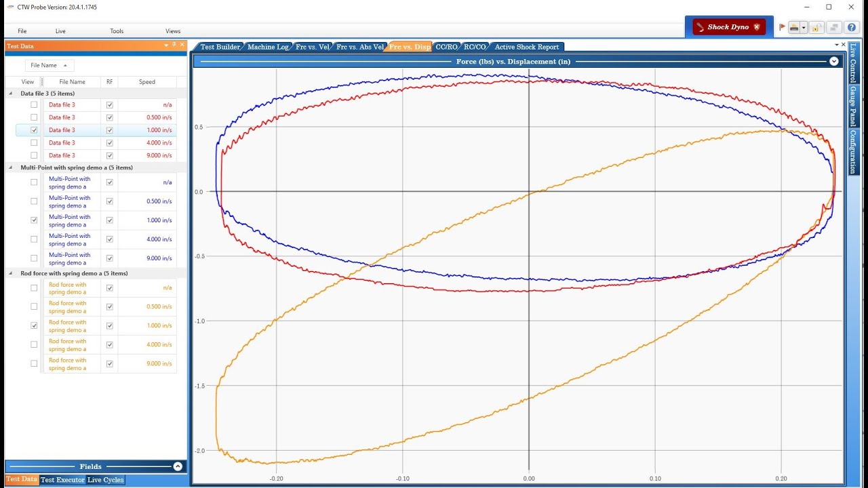868x488 pixels.
Task: Expand the Fields section chevron
Action: (x=178, y=466)
